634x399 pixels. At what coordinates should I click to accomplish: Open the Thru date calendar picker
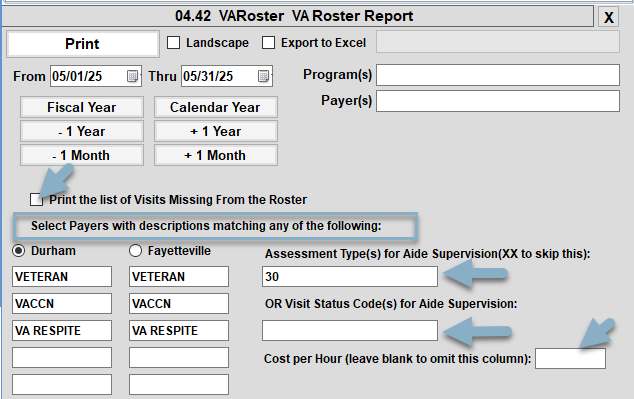pos(263,76)
